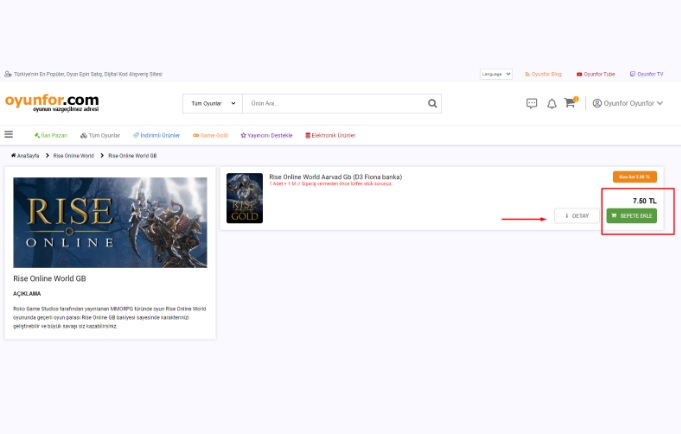Open İndirimli Ürünler menu item

point(156,135)
